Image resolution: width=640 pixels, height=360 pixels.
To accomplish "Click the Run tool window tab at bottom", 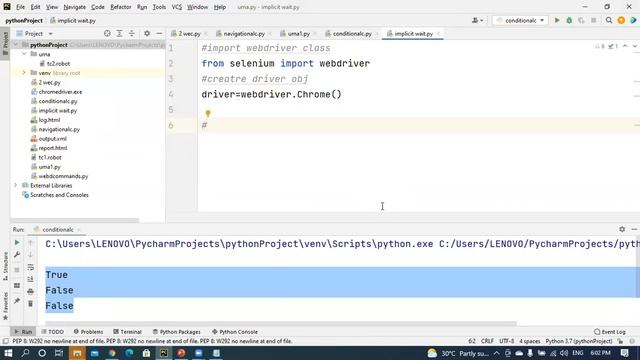I will coord(23,332).
